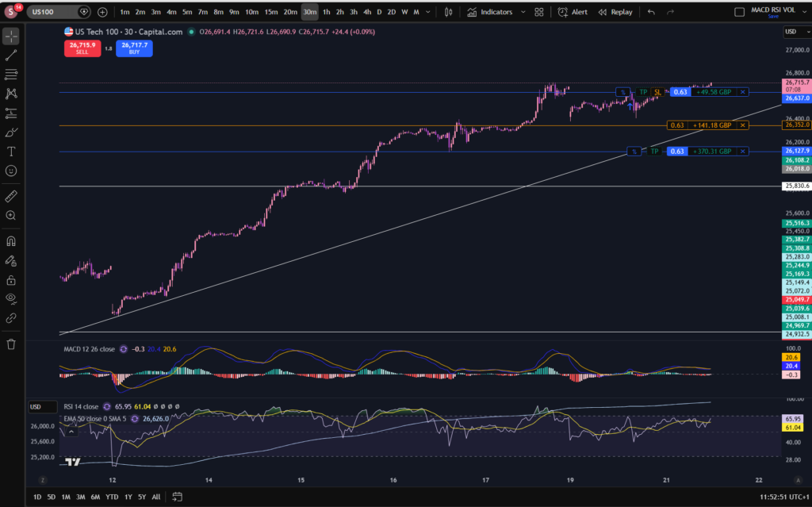This screenshot has width=812, height=507.
Task: Close the +370.31 GBP position order
Action: [742, 152]
